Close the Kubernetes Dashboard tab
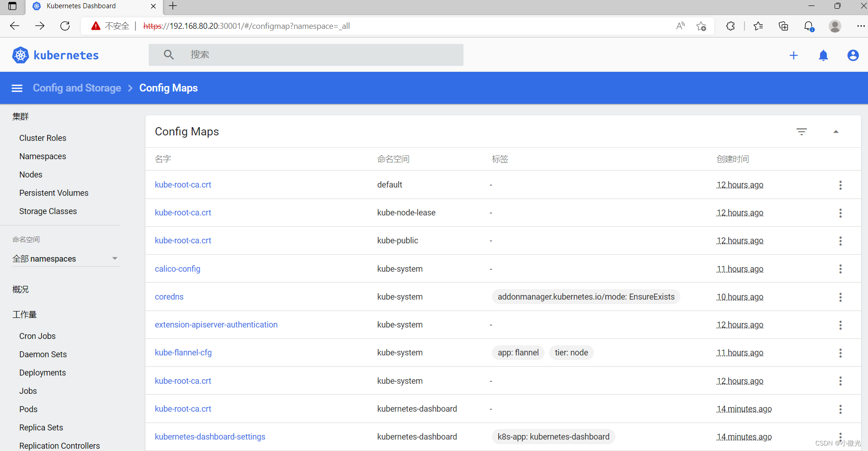868x451 pixels. point(153,6)
